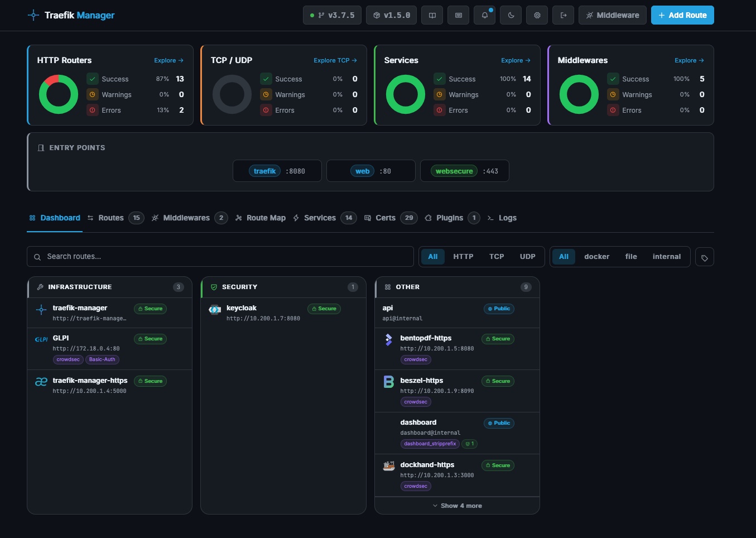Screen dimensions: 756x538
Task: Click the keyboard-style icon in header
Action: [x=459, y=15]
